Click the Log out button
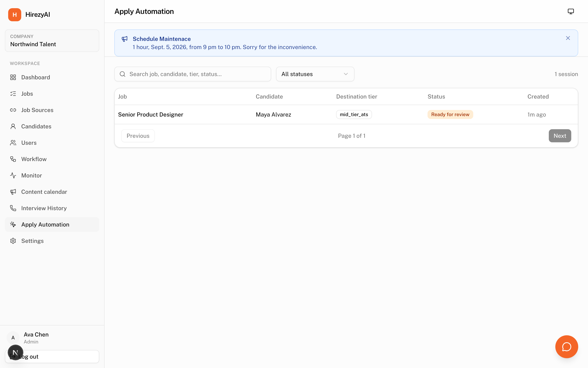 pyautogui.click(x=52, y=357)
